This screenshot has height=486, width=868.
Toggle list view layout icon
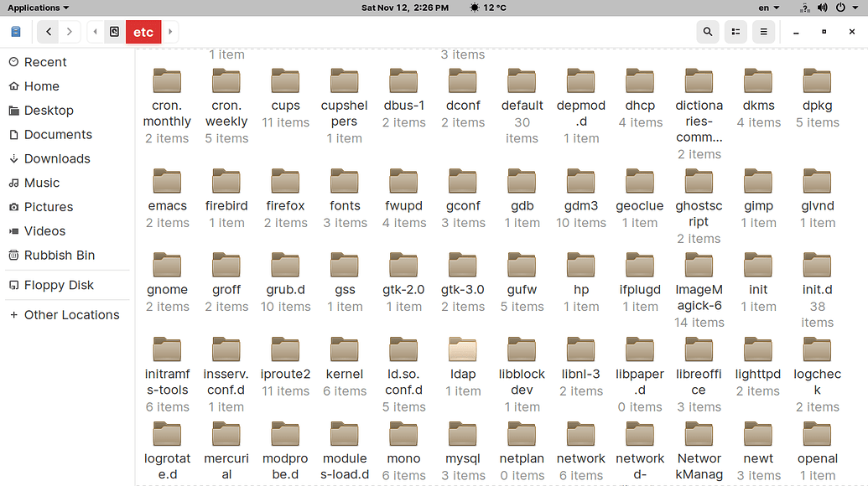[x=735, y=32]
